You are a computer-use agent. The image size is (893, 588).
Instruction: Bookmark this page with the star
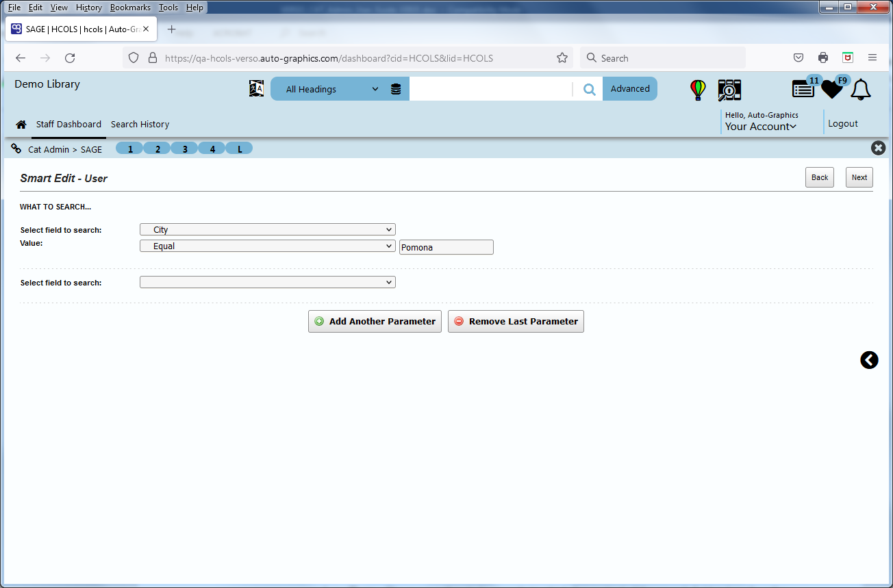coord(562,58)
